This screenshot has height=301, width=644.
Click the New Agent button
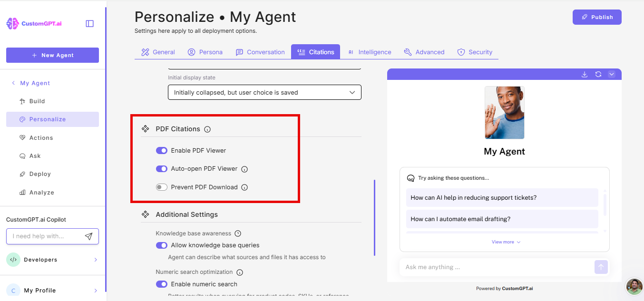tap(52, 55)
